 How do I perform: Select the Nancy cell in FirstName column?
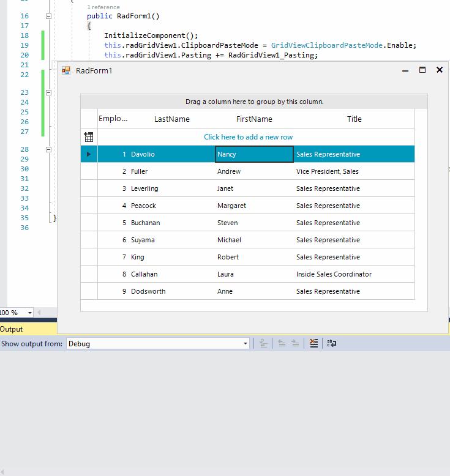tap(254, 154)
